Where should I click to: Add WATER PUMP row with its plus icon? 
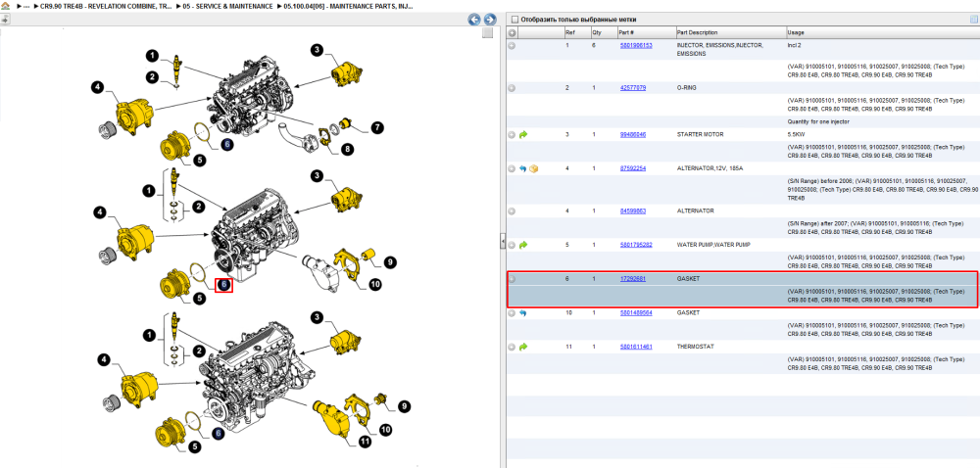512,245
